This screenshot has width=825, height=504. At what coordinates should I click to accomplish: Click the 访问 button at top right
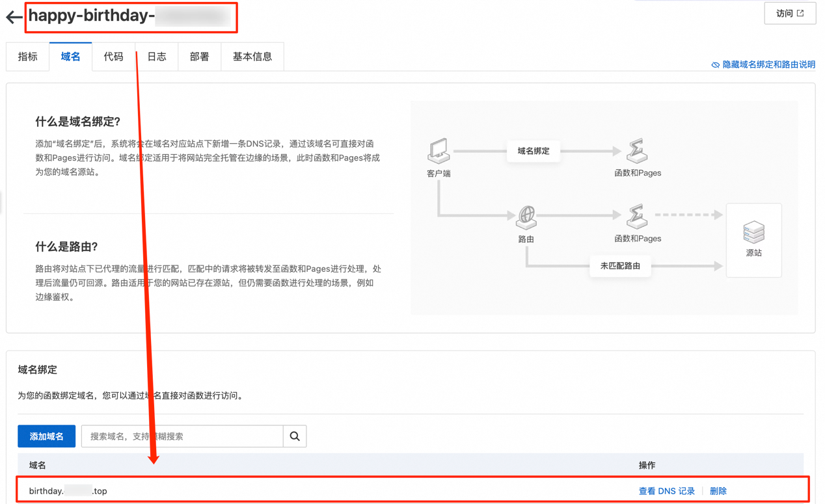pyautogui.click(x=789, y=13)
